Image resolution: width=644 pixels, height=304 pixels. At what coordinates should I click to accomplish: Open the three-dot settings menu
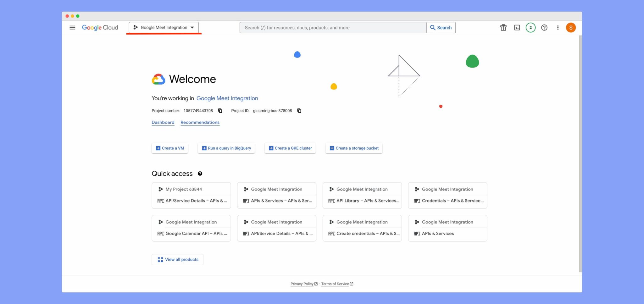pyautogui.click(x=558, y=28)
